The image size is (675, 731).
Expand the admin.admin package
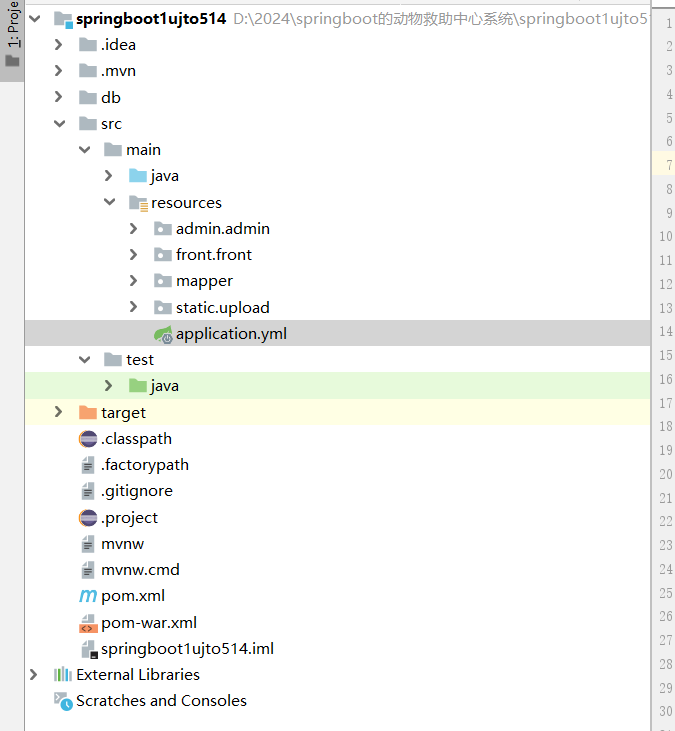click(134, 229)
